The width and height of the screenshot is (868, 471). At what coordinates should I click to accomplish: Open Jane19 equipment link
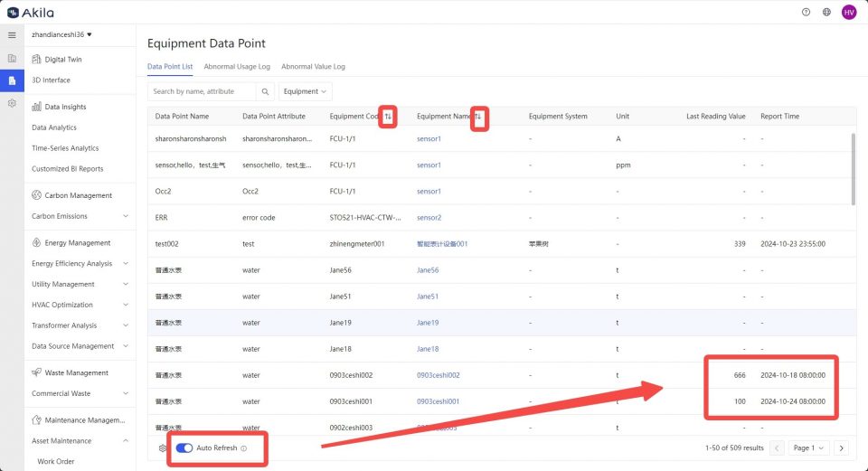tap(428, 323)
